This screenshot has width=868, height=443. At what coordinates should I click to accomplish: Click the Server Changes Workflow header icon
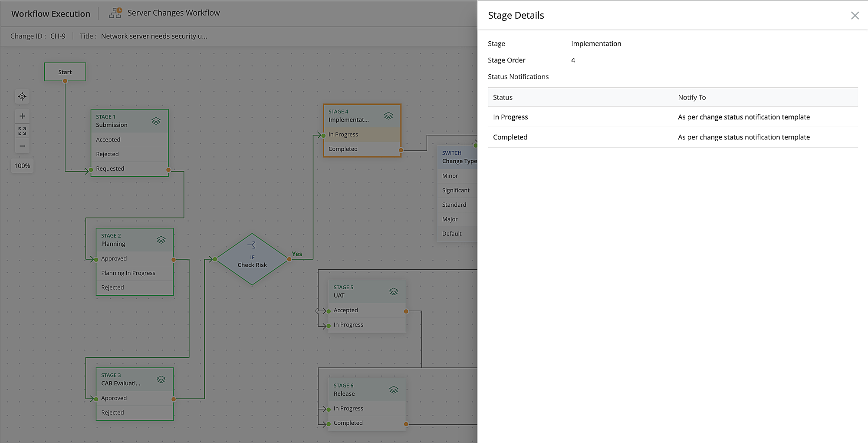115,13
